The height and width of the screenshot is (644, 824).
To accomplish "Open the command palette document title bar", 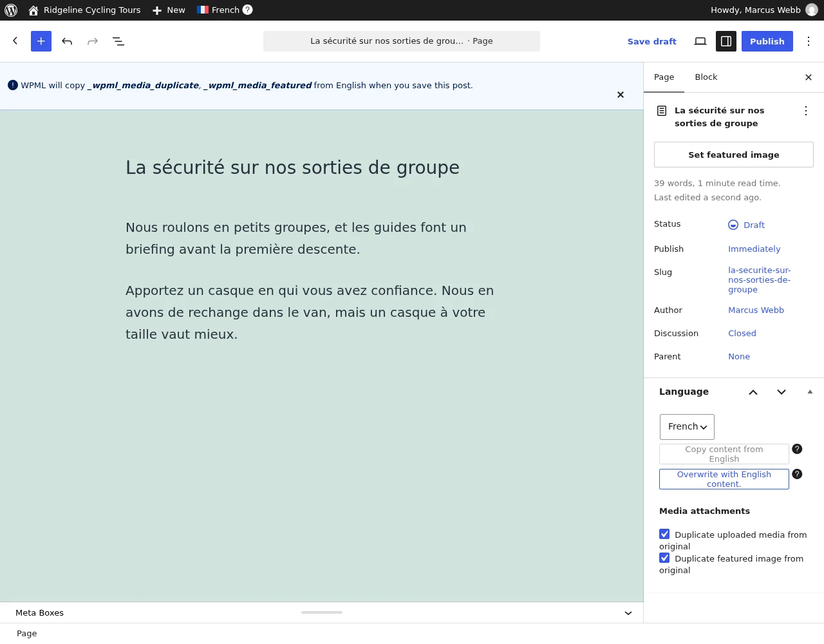I will coord(402,41).
